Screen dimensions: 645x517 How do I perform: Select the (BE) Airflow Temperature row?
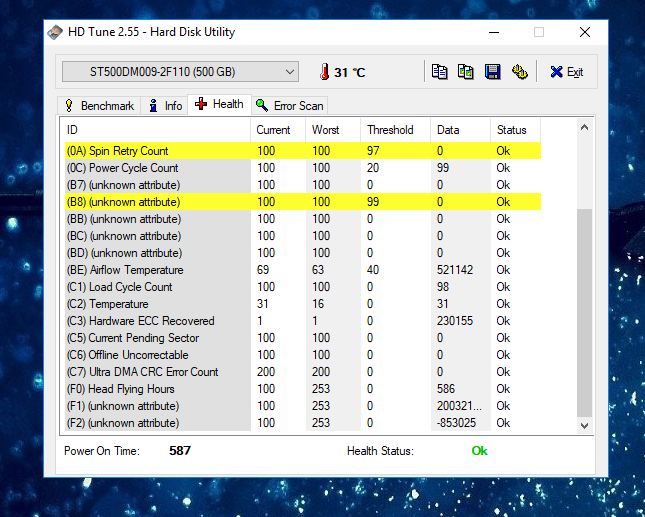tap(303, 270)
